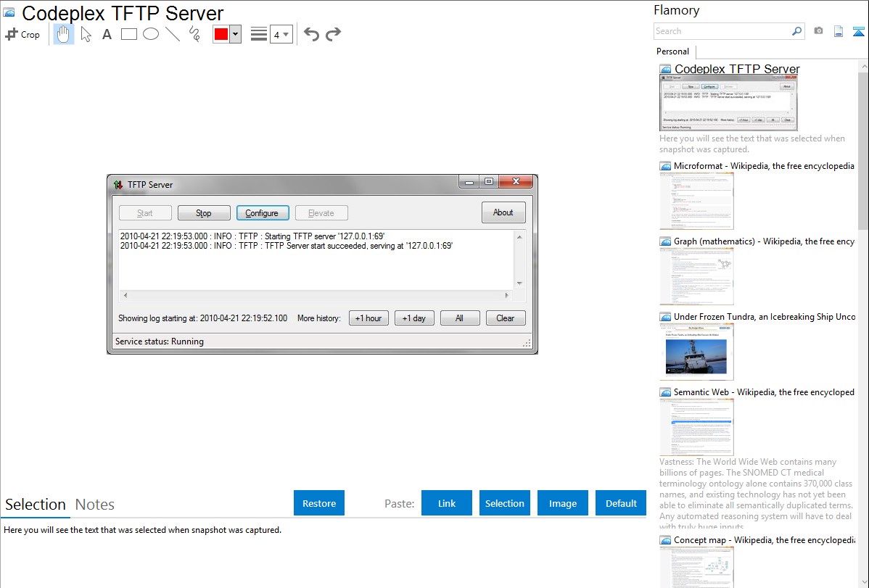Screen dimensions: 869x588
Task: Click the icon beside Concept map title
Action: pyautogui.click(x=665, y=540)
